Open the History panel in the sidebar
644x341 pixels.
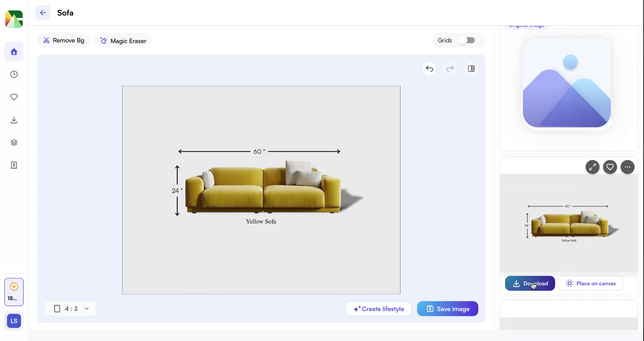[x=14, y=74]
